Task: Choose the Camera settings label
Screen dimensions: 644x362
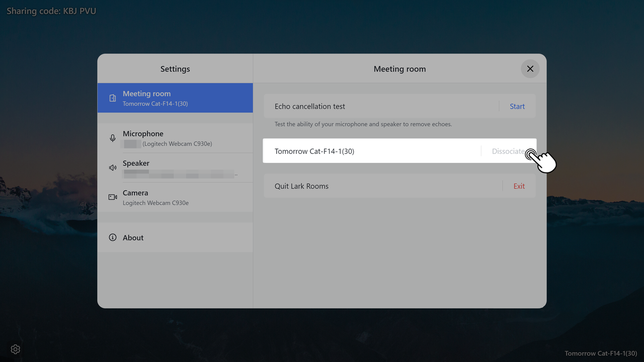Action: (x=135, y=193)
